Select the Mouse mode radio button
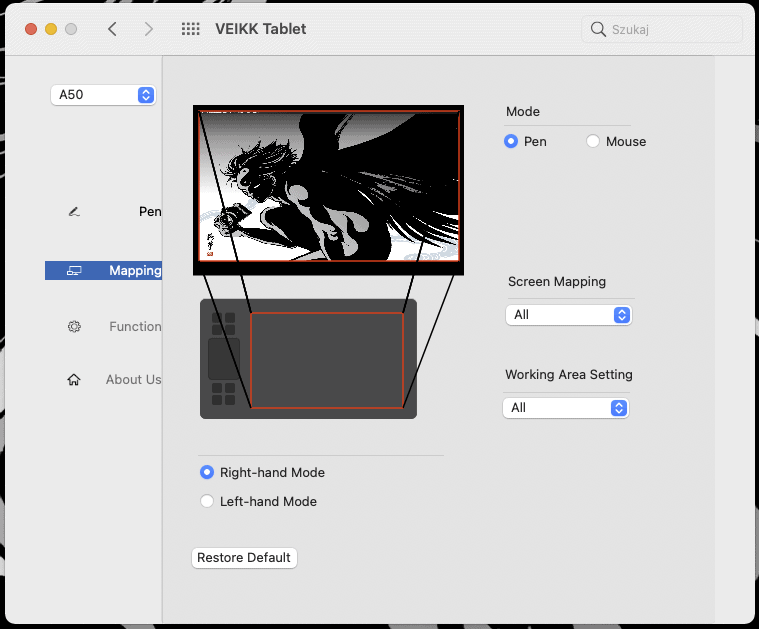 pyautogui.click(x=594, y=142)
